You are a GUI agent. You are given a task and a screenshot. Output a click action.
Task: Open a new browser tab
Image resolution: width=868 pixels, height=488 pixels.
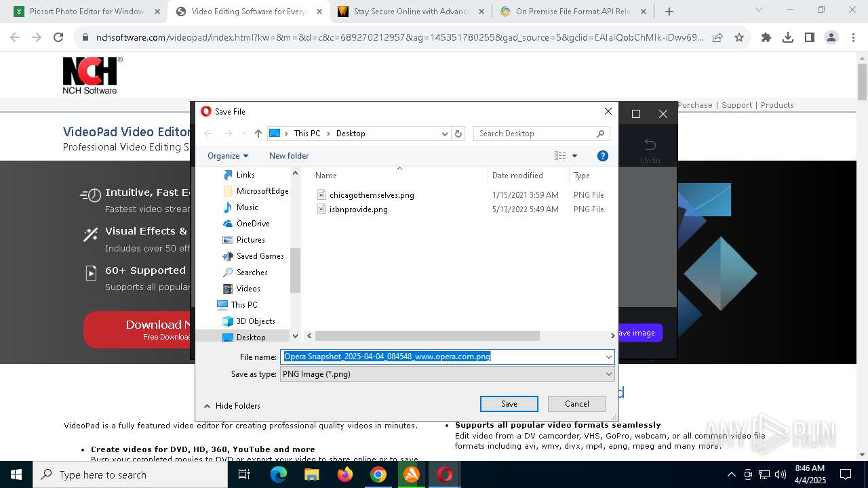[669, 12]
